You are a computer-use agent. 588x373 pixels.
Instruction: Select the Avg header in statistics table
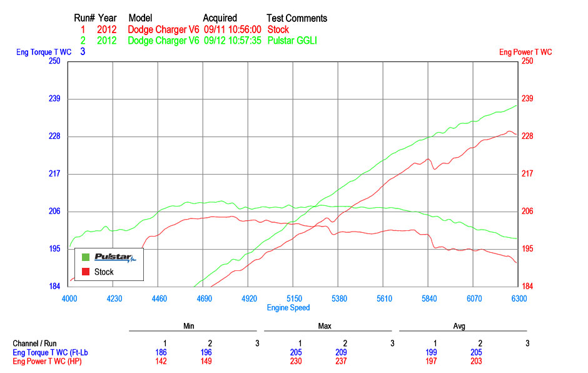pyautogui.click(x=459, y=326)
